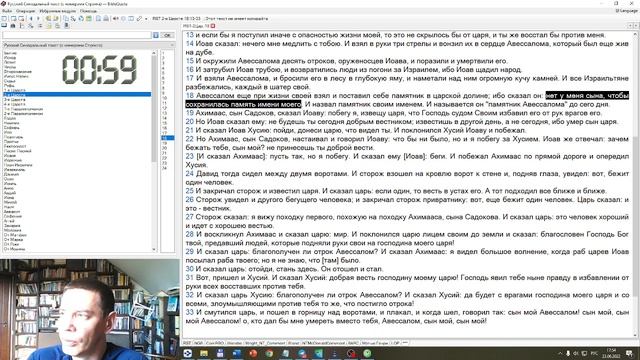Open Google Chrome from the taskbar
Image resolution: width=640 pixels, height=360 pixels.
coord(269,353)
